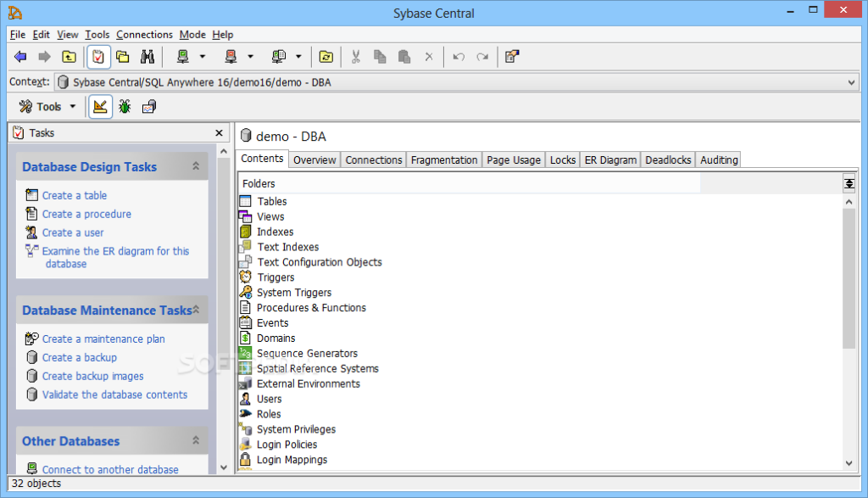Image resolution: width=868 pixels, height=498 pixels.
Task: Select the Tables folder item
Action: [x=273, y=201]
